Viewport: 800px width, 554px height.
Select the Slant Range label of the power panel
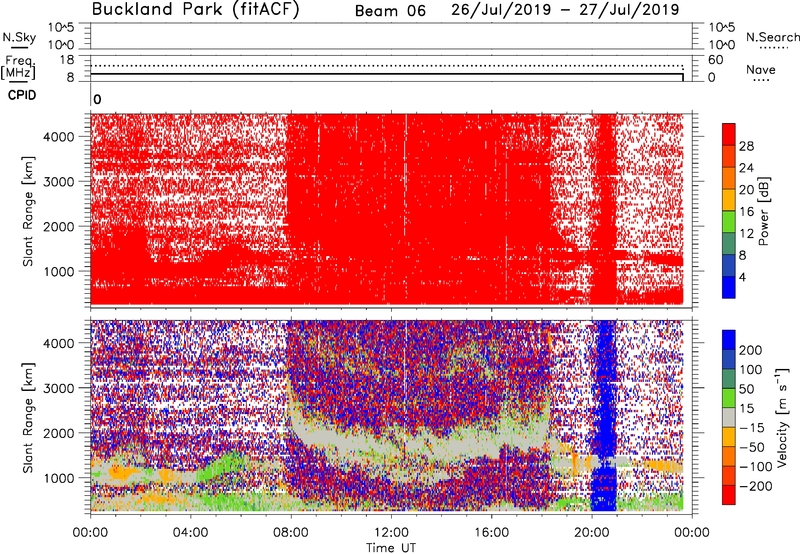tap(28, 211)
